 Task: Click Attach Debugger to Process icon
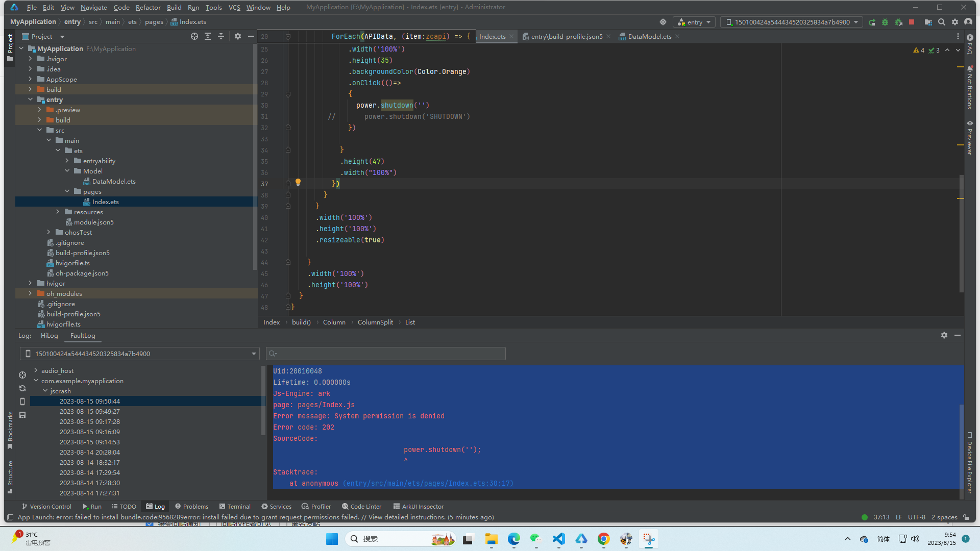898,22
